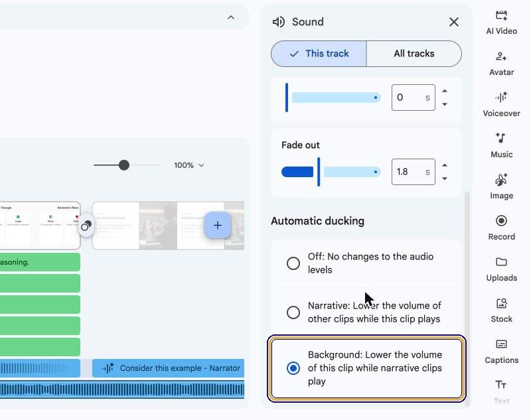Click the timeline zoom slider handle
531x420 pixels.
[124, 165]
